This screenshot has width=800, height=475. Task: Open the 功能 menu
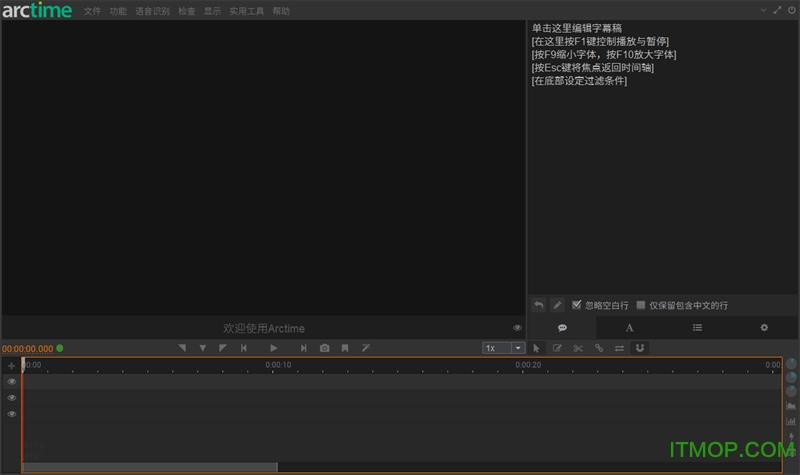tap(118, 11)
